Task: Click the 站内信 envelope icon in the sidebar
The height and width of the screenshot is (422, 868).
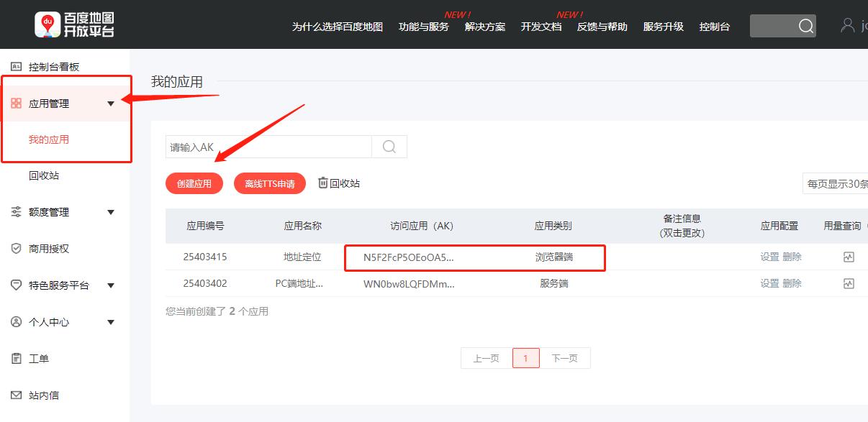Action: pos(15,395)
